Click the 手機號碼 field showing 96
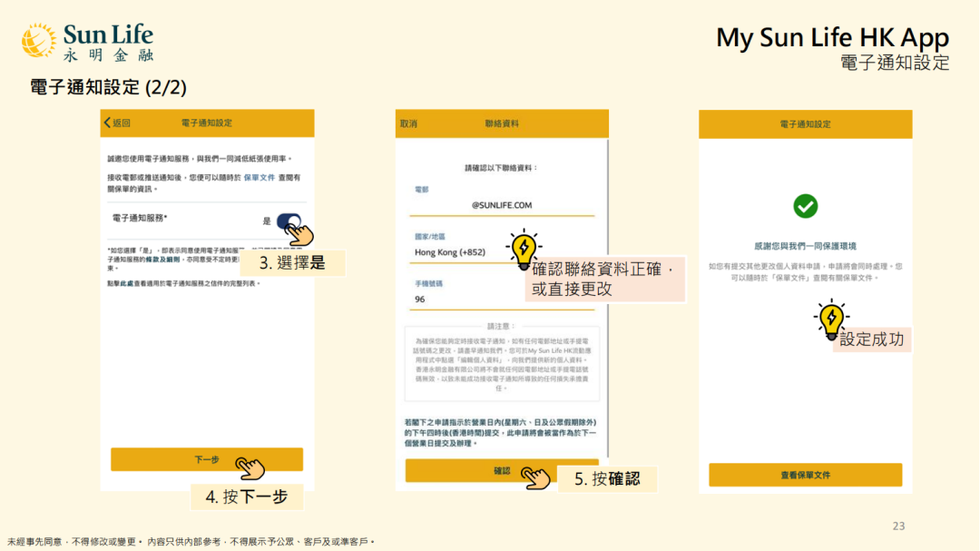 (x=502, y=299)
